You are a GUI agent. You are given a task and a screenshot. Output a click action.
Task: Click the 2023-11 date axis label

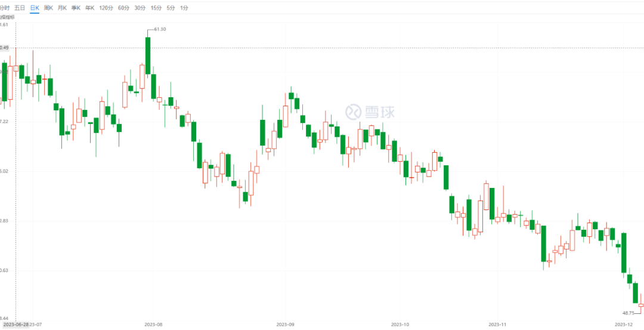coord(497,325)
